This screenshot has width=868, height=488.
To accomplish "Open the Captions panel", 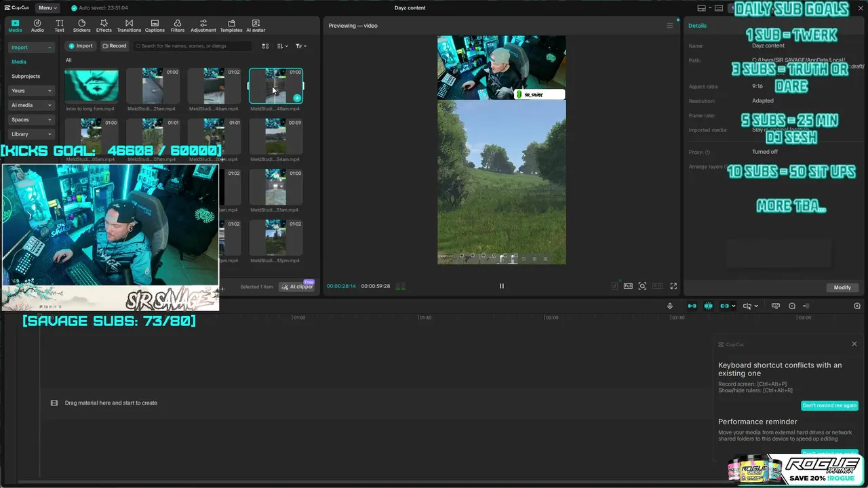I will click(x=155, y=26).
